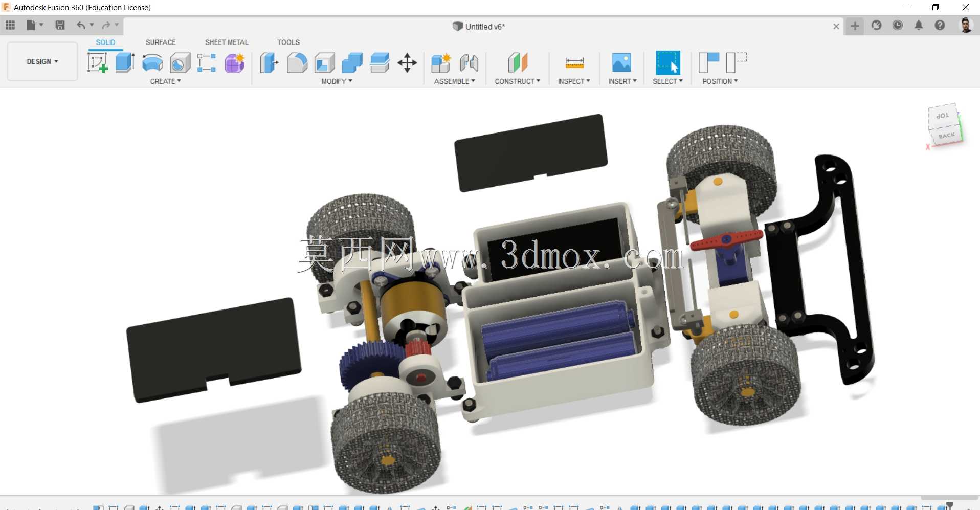
Task: Select the Offset Plane construct tool
Action: coord(518,63)
